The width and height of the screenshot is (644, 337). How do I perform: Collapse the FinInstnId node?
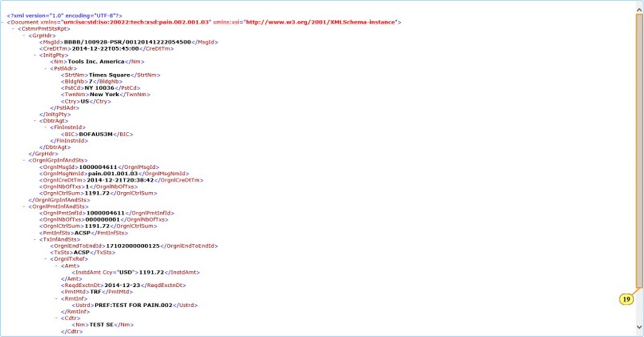pos(46,127)
